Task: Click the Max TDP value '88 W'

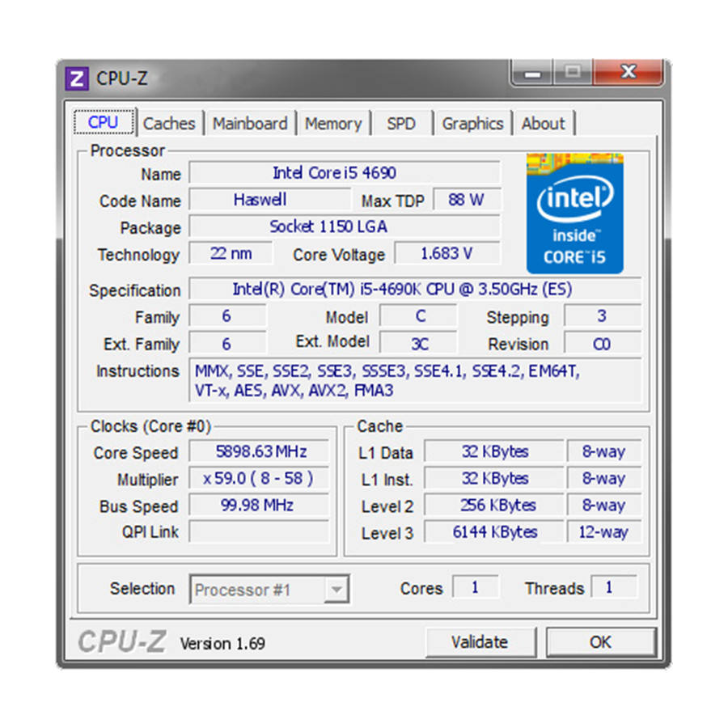Action: coord(467,200)
